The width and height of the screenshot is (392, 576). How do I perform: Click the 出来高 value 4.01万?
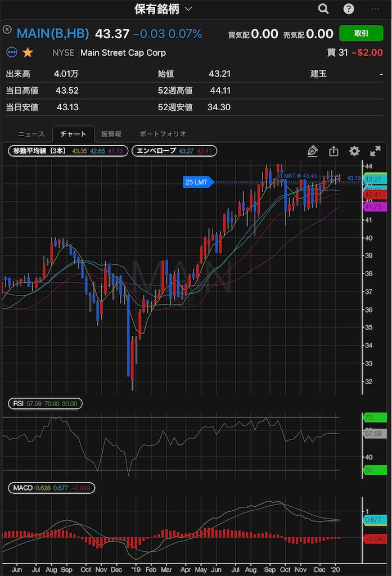pos(66,74)
